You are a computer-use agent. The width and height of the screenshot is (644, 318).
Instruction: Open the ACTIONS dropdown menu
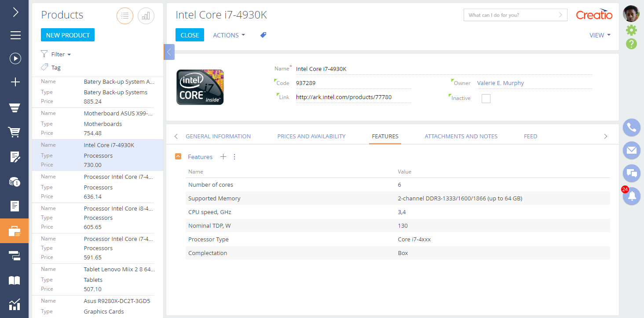[x=229, y=35]
